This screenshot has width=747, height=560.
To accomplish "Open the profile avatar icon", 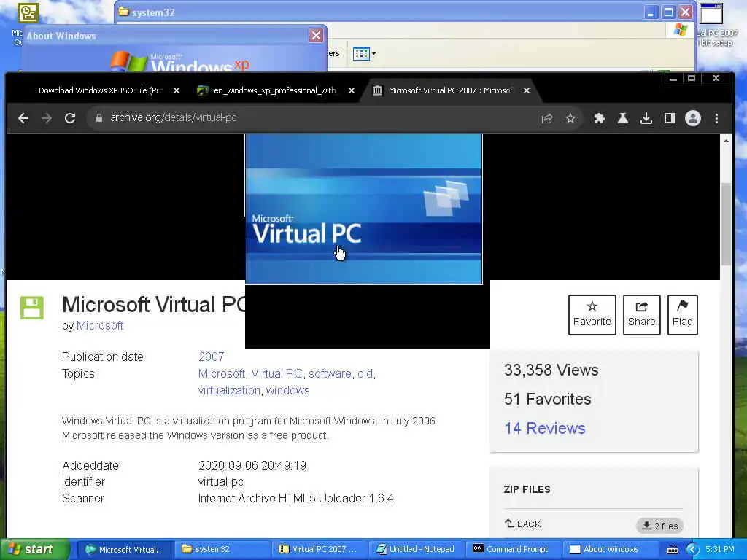I will pos(693,118).
